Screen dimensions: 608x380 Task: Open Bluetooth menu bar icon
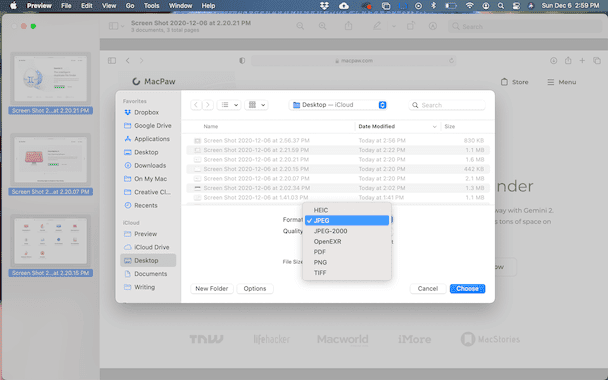pyautogui.click(x=434, y=5)
